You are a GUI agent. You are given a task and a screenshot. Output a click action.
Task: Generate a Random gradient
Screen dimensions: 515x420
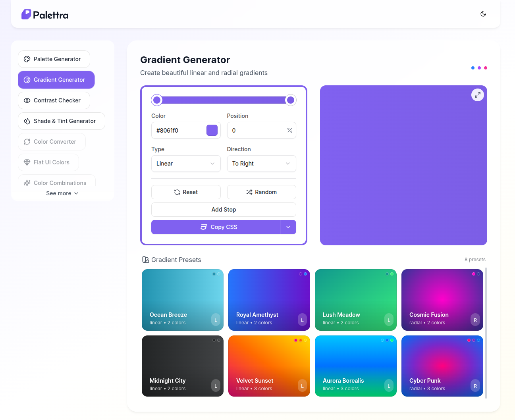261,192
